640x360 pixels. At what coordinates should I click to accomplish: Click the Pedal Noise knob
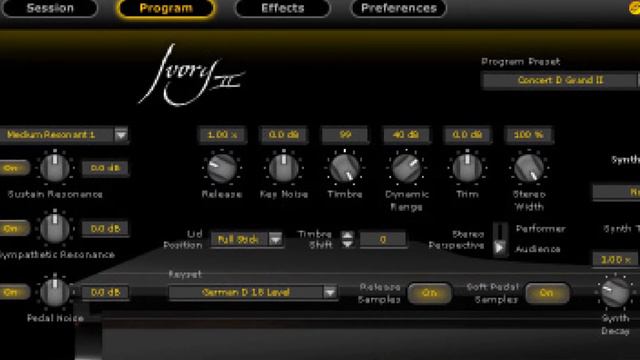tap(55, 291)
